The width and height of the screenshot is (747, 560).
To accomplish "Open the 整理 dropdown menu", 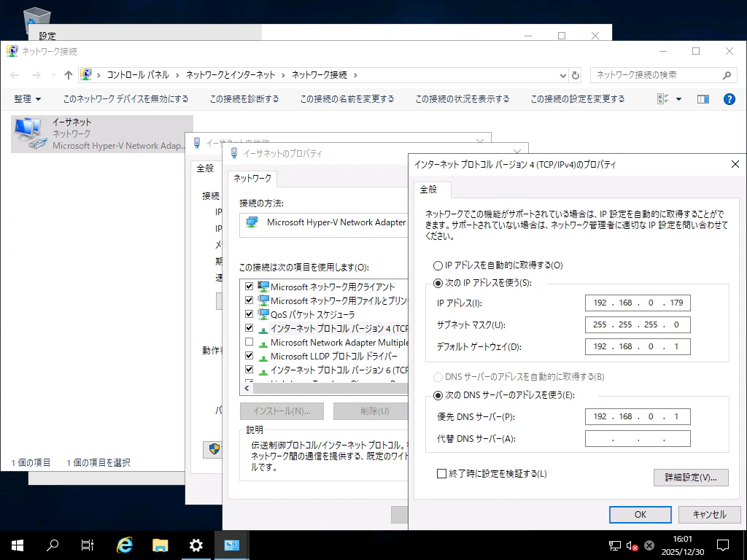I will pyautogui.click(x=27, y=98).
